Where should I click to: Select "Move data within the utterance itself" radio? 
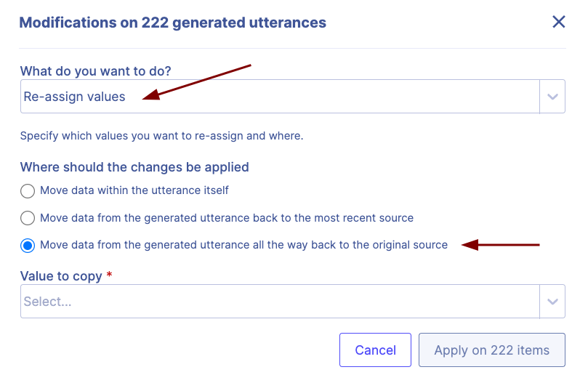tap(28, 191)
